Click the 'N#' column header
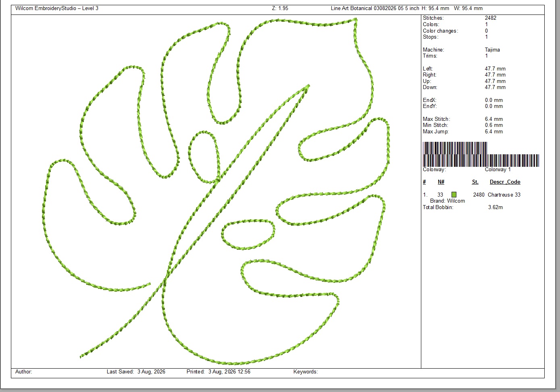The image size is (560, 392). tap(441, 182)
